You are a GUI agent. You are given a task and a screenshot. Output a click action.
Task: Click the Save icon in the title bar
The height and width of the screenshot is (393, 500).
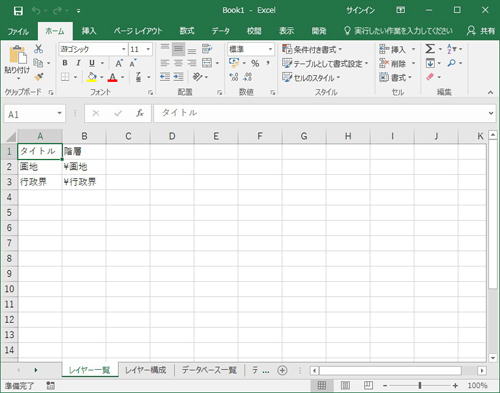click(18, 11)
